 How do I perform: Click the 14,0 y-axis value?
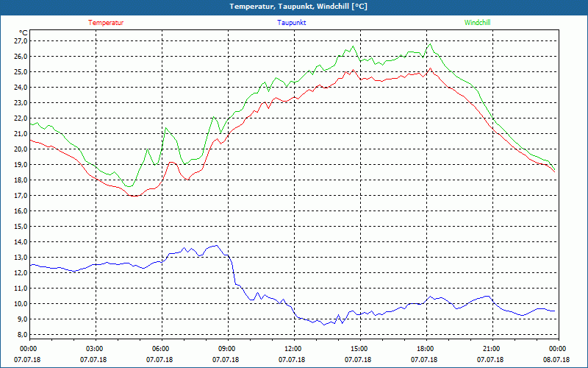click(21, 242)
